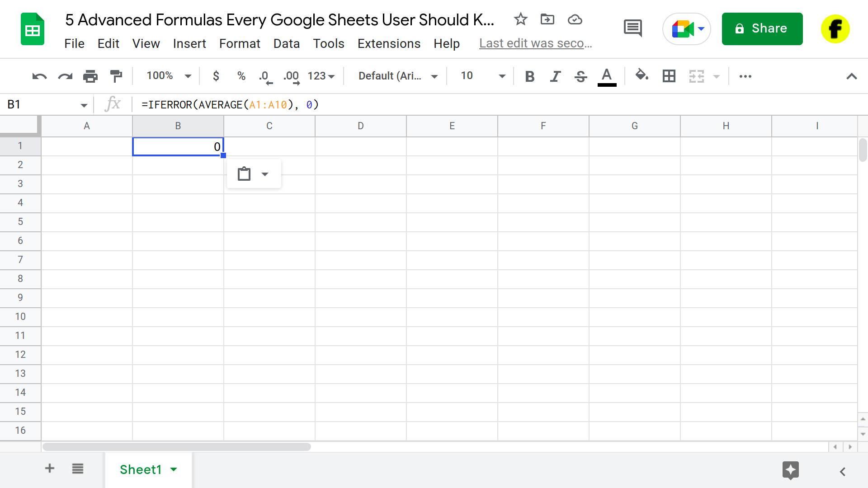
Task: Click the Borders grid icon
Action: pyautogui.click(x=669, y=76)
